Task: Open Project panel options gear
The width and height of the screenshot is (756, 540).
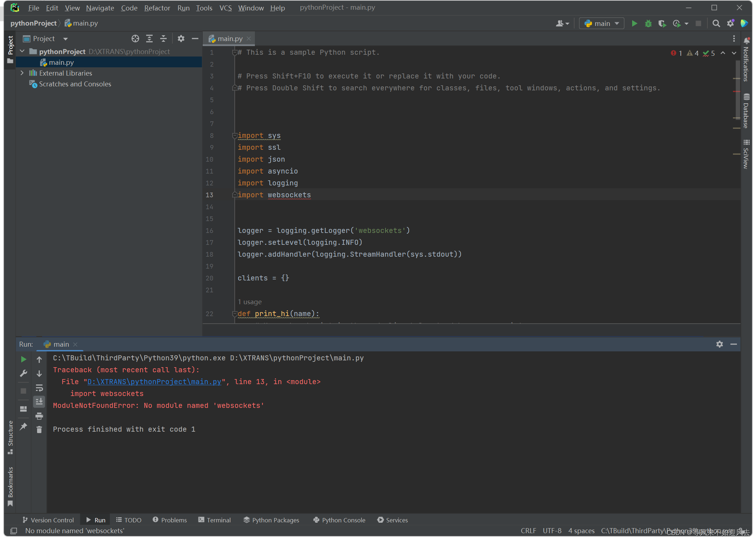Action: click(181, 39)
